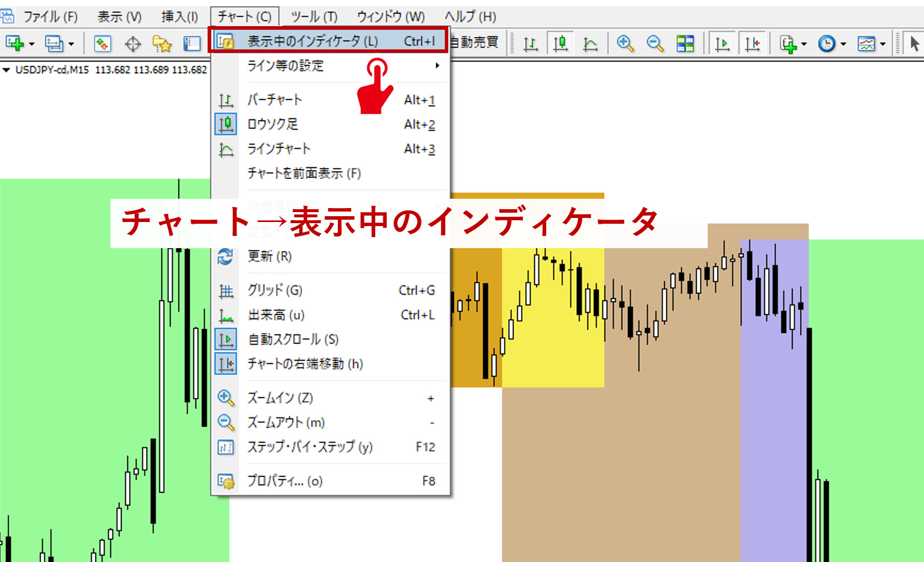Click the zoom out magnifier in toolbar
Image resolution: width=924 pixels, height=562 pixels.
pyautogui.click(x=655, y=44)
